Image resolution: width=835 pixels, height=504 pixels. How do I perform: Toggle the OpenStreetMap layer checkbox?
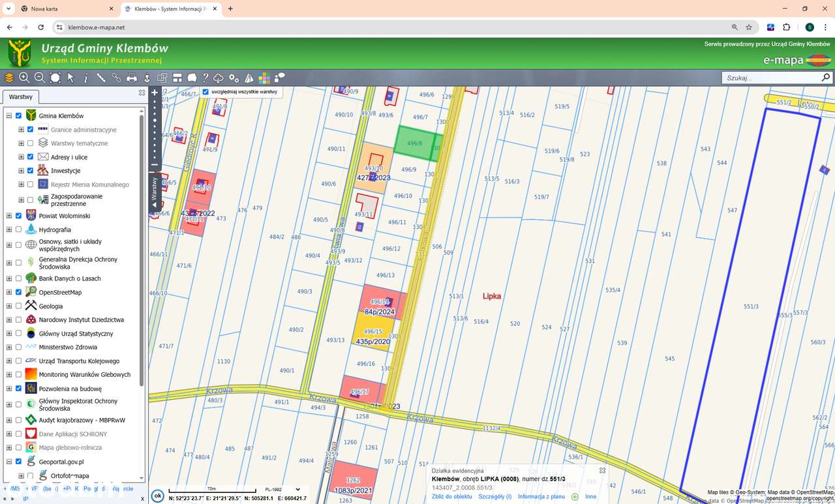point(18,292)
